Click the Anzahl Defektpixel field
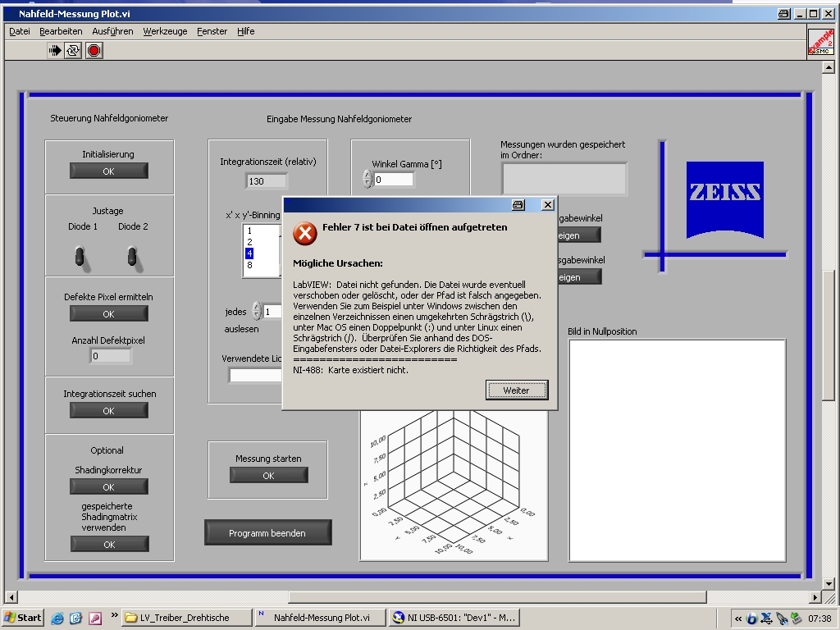 (111, 356)
